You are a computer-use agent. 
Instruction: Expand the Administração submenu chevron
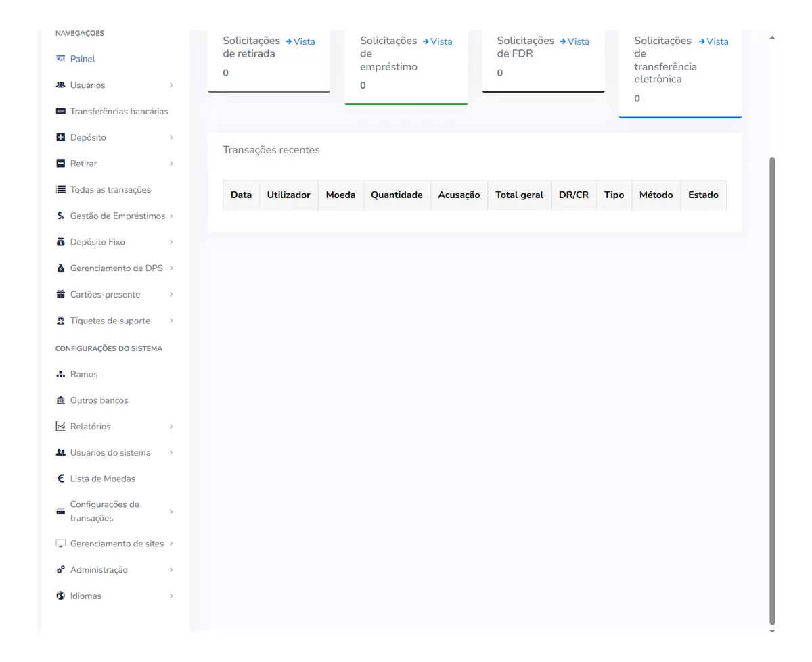tap(171, 570)
